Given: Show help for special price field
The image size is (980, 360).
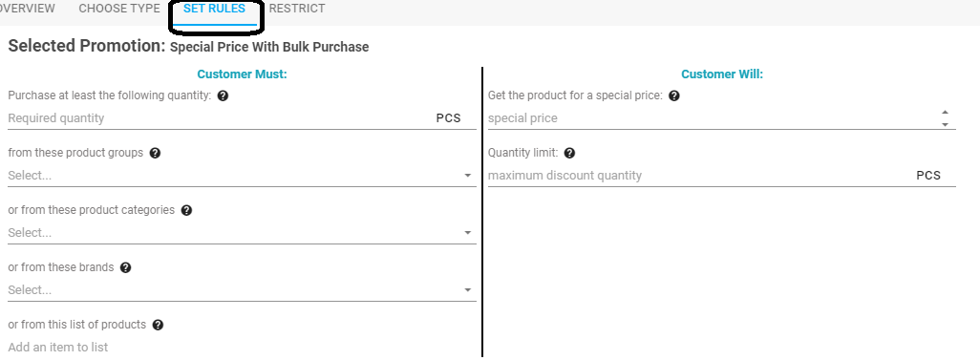Looking at the screenshot, I should click(673, 95).
